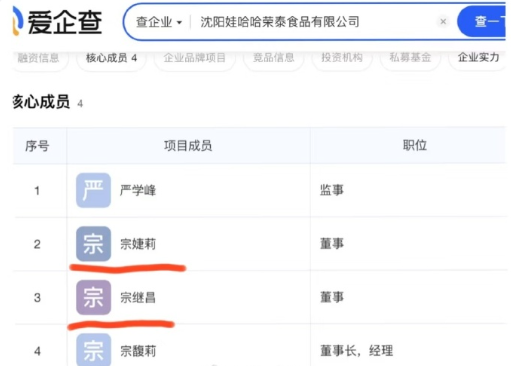The image size is (511, 366).
Task: Click the 爱企查 logo
Action: [57, 22]
